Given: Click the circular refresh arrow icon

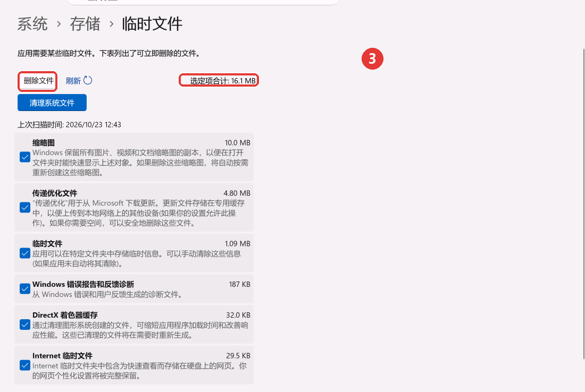Looking at the screenshot, I should coord(88,81).
